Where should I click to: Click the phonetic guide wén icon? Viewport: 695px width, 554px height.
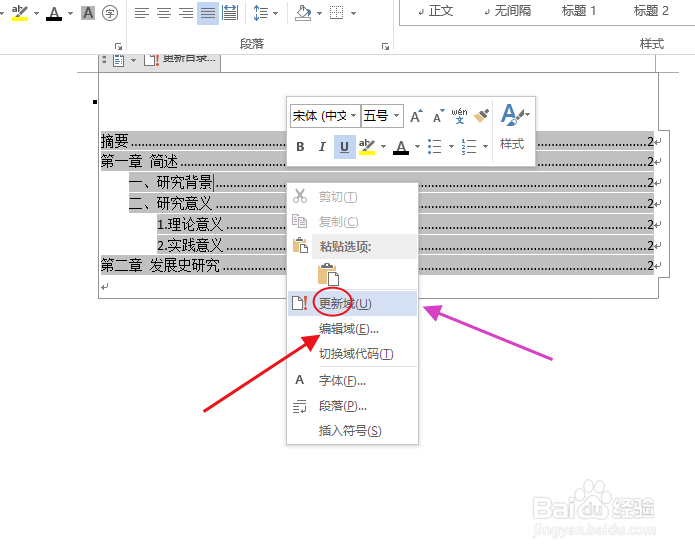(459, 116)
